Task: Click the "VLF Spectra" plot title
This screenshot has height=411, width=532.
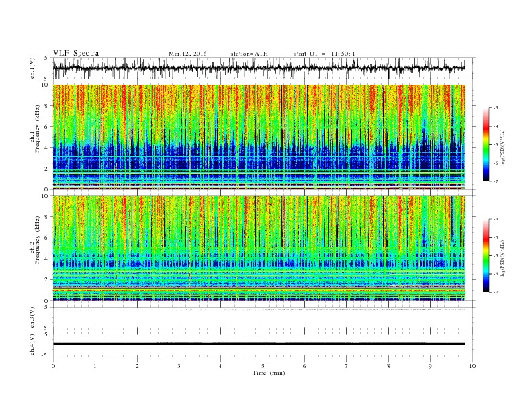Action: 76,53
